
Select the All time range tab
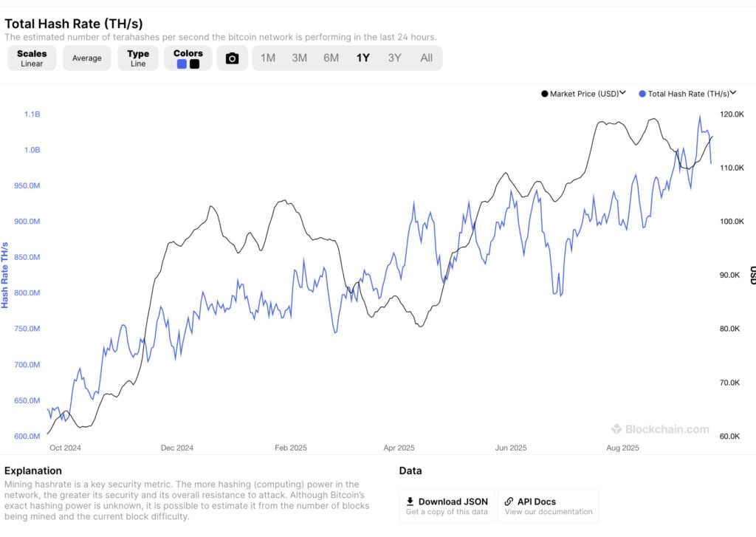pyautogui.click(x=426, y=58)
